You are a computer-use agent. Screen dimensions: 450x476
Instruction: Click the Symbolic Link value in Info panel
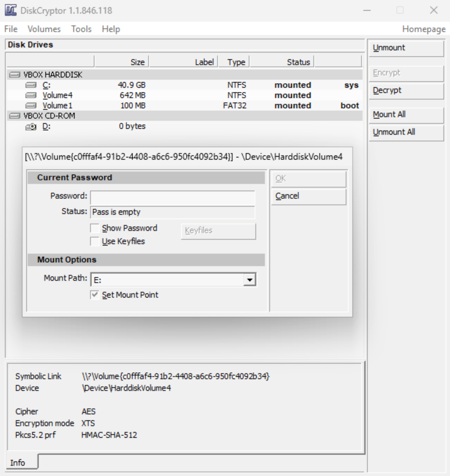point(176,376)
